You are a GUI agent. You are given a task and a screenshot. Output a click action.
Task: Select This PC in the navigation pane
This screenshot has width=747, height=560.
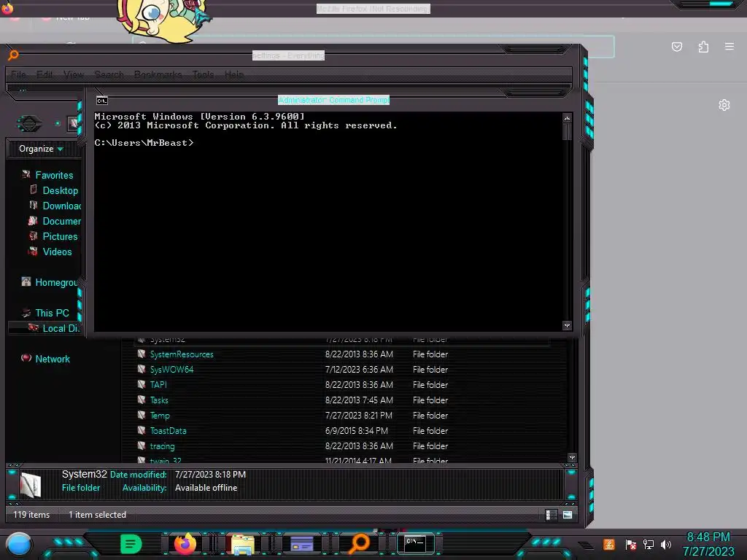point(52,313)
